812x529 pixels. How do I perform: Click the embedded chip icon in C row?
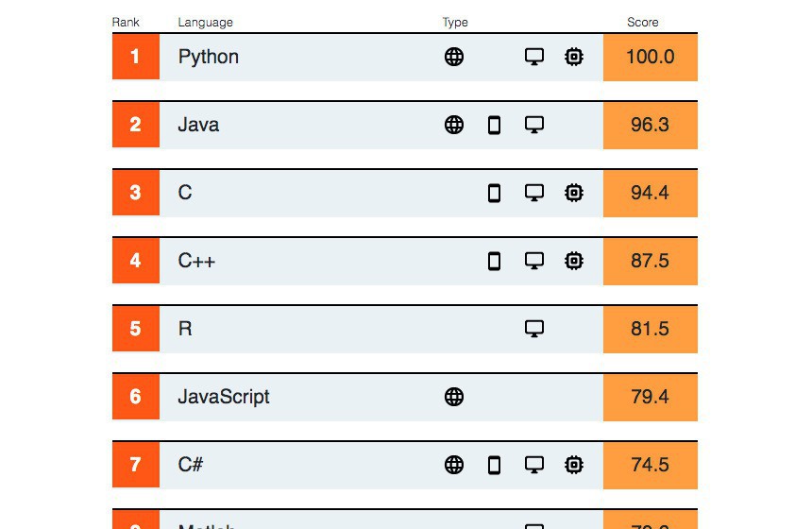pos(573,193)
